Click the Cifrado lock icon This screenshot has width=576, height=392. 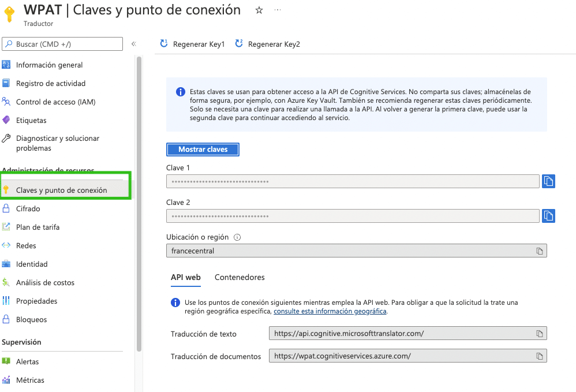pyautogui.click(x=6, y=208)
